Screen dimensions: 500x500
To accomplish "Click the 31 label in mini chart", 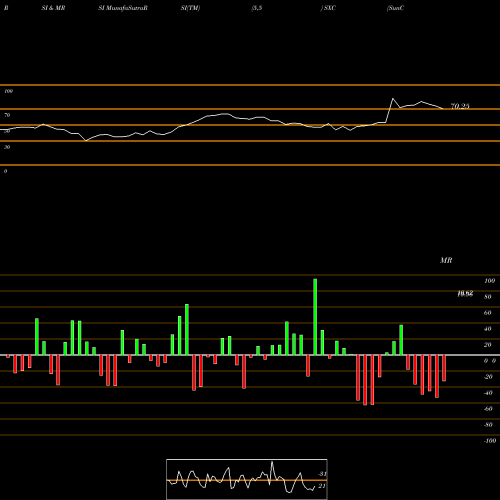I will (x=322, y=474).
